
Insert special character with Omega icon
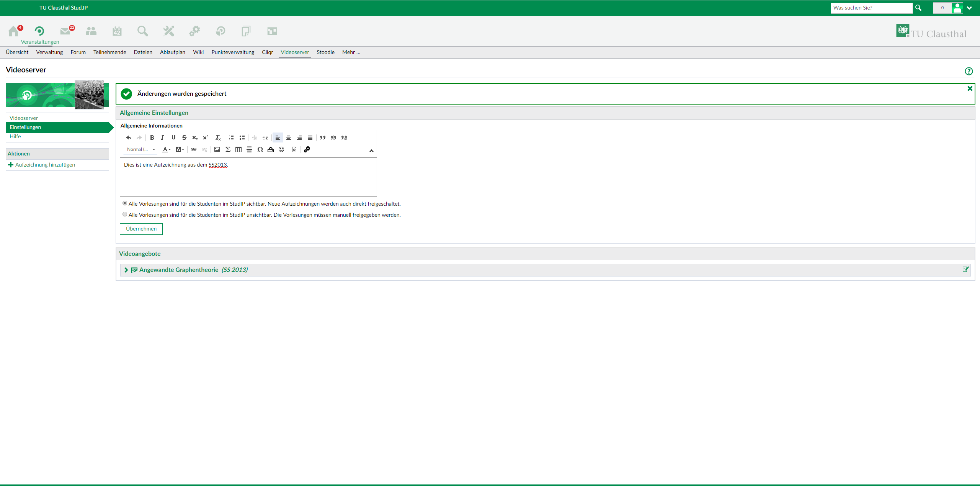(x=260, y=150)
